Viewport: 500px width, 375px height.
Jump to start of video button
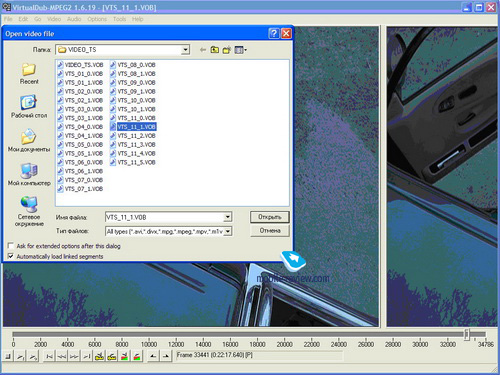tap(49, 357)
